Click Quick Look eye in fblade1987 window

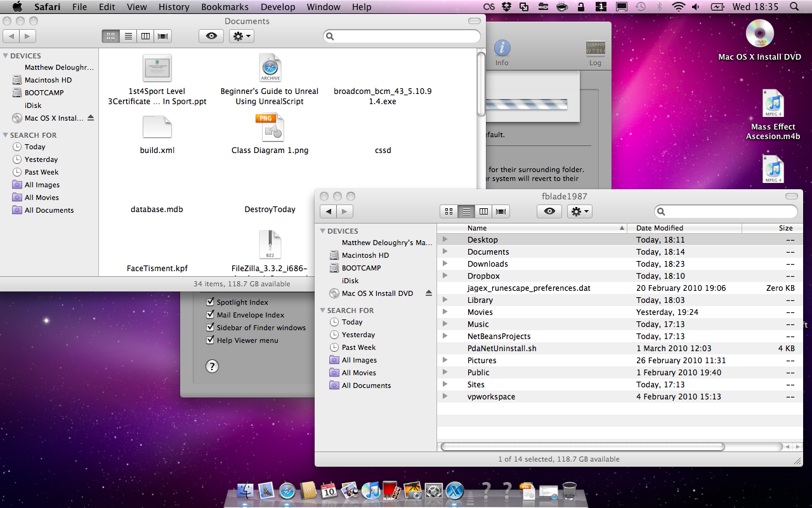549,211
